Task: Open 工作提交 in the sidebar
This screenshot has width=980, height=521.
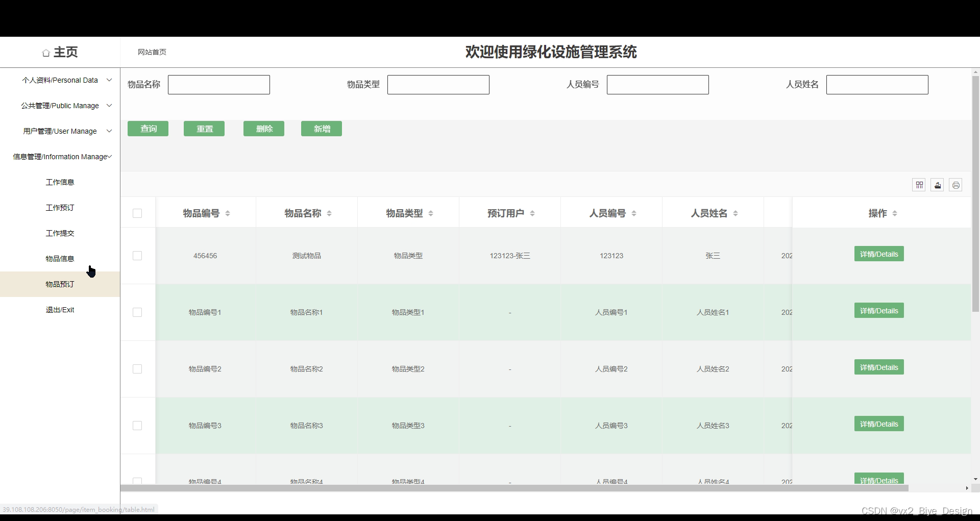Action: (60, 233)
